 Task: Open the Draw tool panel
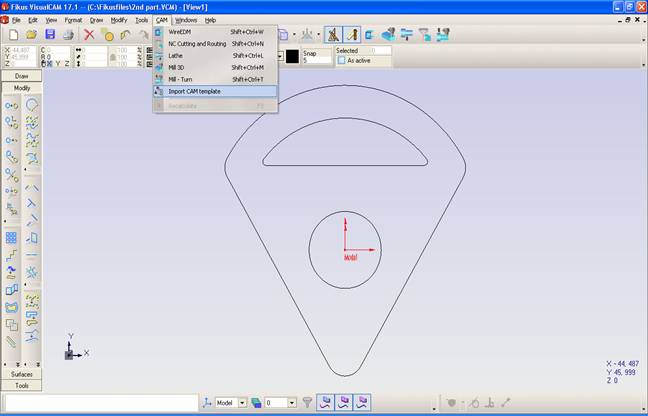21,76
